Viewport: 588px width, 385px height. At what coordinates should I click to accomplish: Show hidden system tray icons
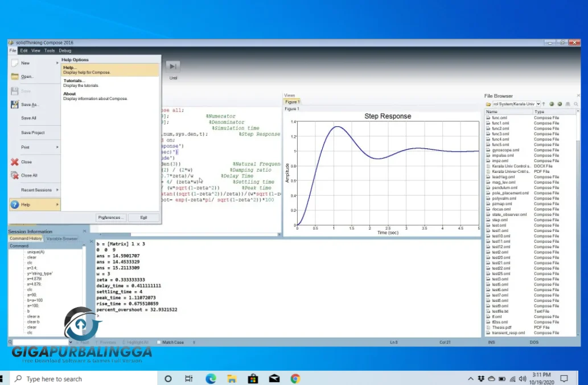(471, 379)
